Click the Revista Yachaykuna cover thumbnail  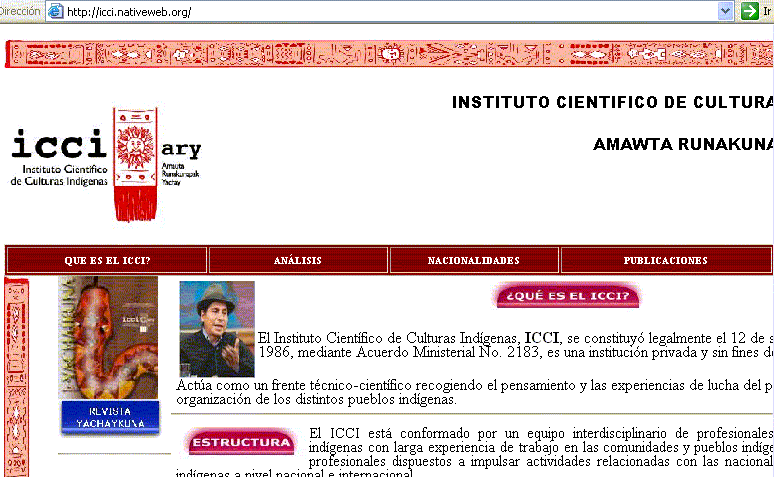coord(108,338)
